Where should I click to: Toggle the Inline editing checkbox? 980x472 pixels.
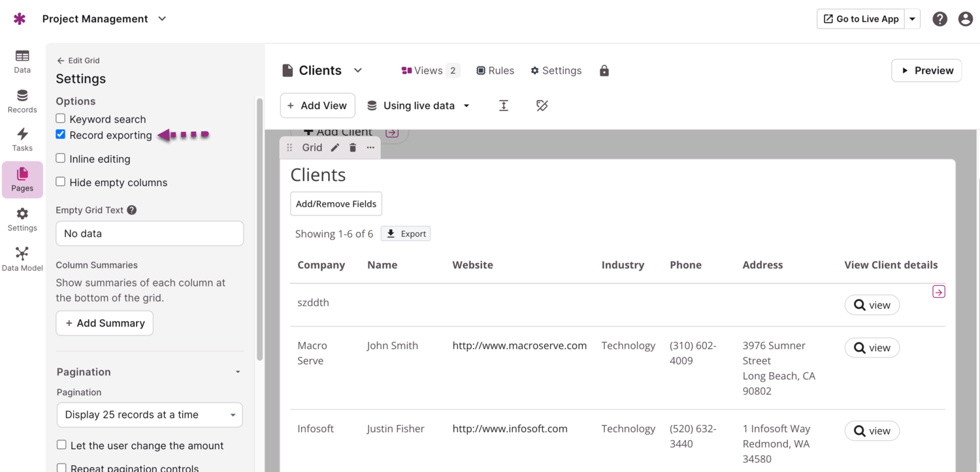[x=61, y=159]
